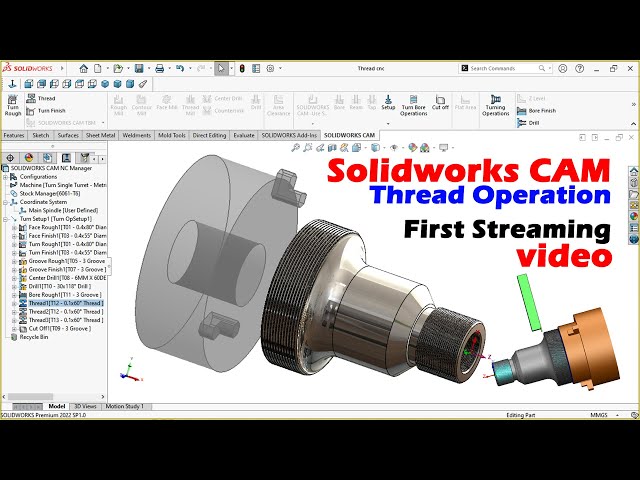640x480 pixels.
Task: Click the Thread operation tool
Action: tap(41, 98)
